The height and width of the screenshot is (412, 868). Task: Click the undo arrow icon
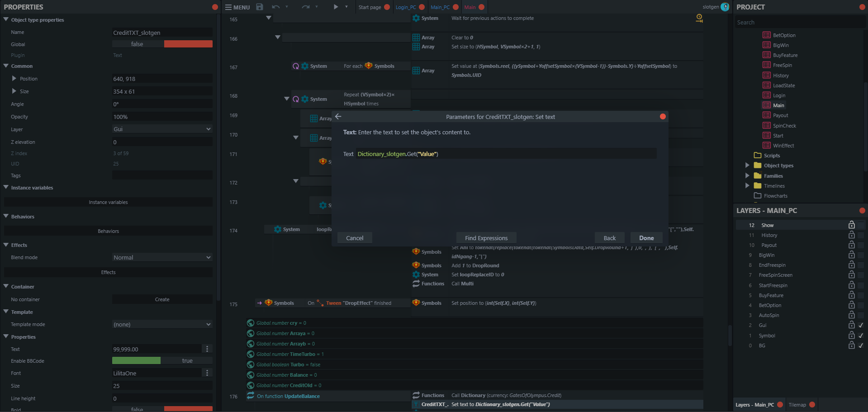(x=276, y=7)
